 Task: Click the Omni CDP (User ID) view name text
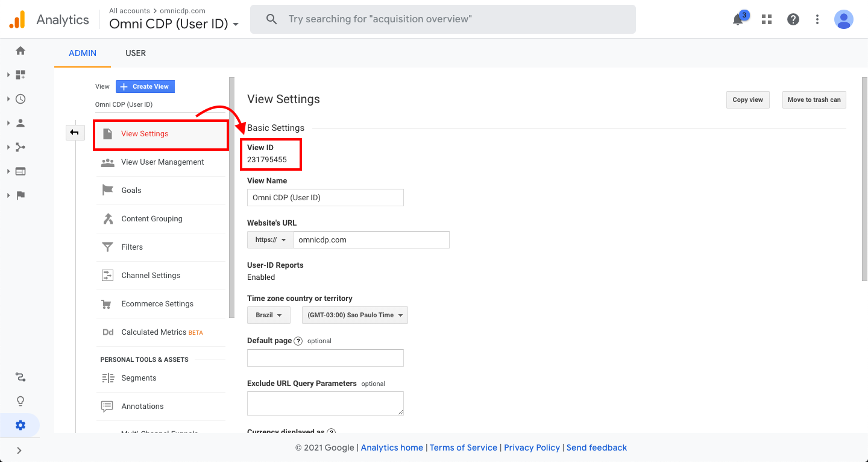point(124,104)
